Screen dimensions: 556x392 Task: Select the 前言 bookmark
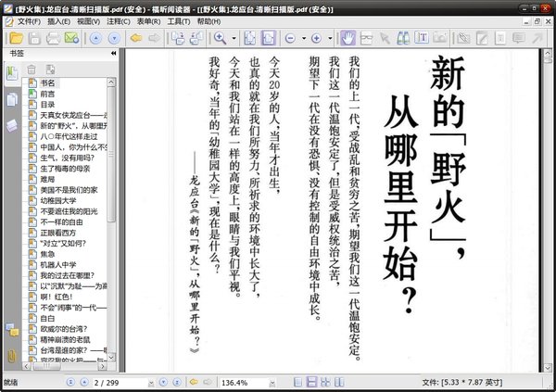[47, 94]
